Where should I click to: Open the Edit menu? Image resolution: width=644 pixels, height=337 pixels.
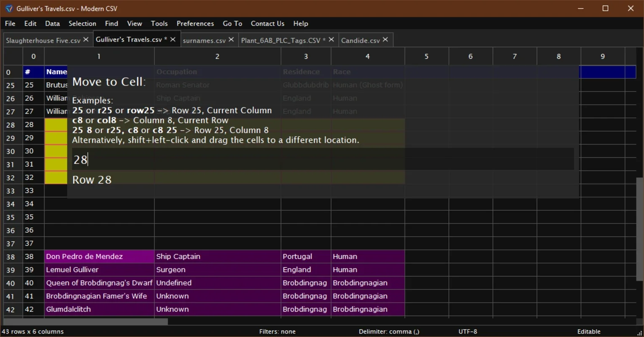[30, 24]
